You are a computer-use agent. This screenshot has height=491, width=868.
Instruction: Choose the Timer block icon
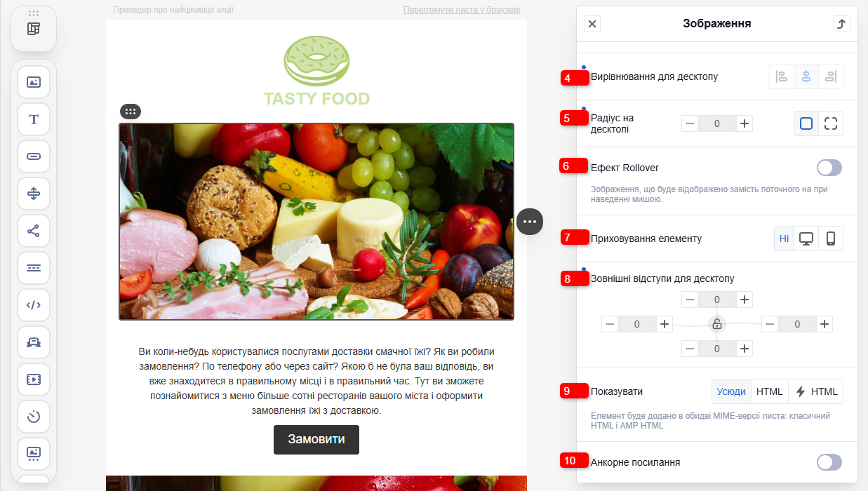tap(34, 417)
